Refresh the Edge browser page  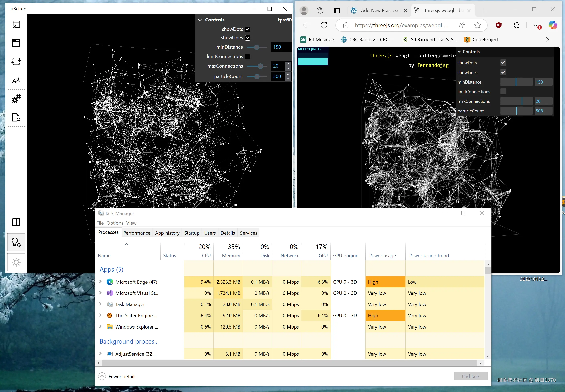point(324,25)
